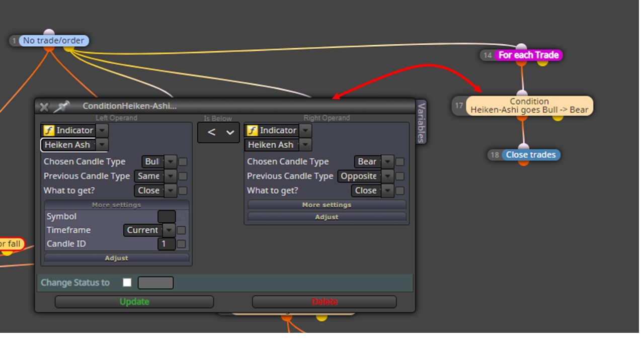644x362 pixels.
Task: Click yellow output dot on Condition block 17
Action: [x=557, y=117]
